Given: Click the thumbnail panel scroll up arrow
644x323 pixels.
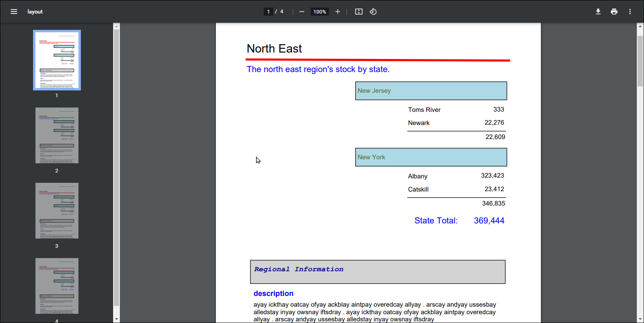Looking at the screenshot, I should (116, 26).
